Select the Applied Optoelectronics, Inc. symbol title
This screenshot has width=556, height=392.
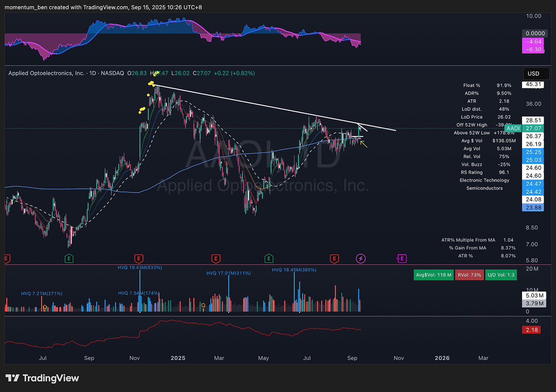click(x=46, y=73)
